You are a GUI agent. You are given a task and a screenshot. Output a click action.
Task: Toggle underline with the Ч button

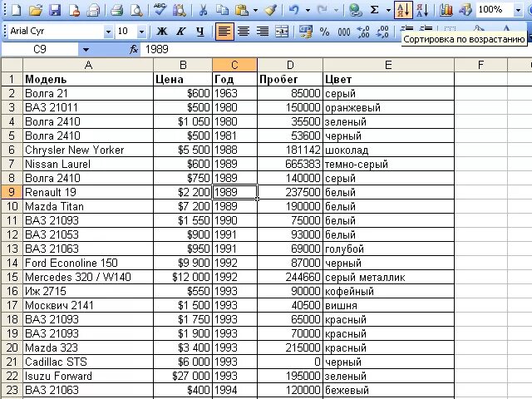[x=200, y=32]
